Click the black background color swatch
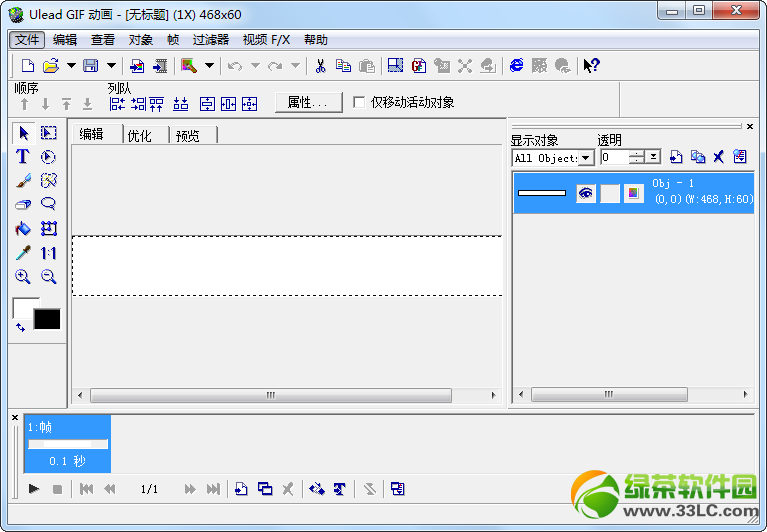This screenshot has width=767, height=532. (47, 319)
